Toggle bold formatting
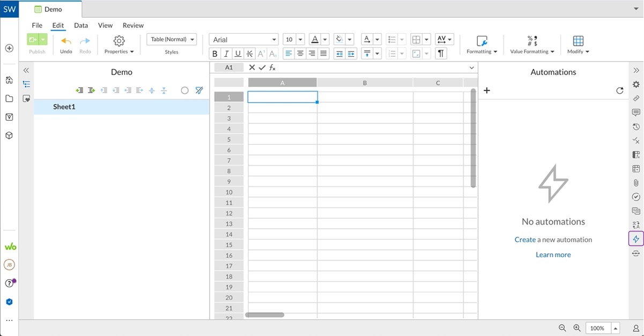 [215, 54]
